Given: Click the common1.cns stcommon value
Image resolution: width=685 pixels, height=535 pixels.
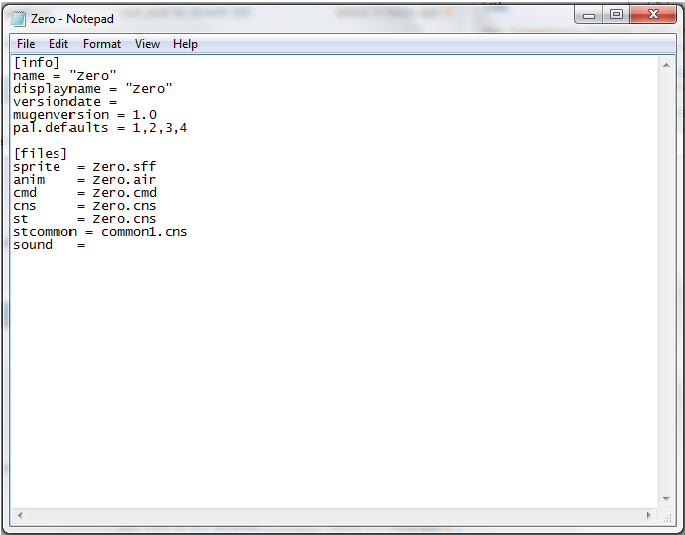Looking at the screenshot, I should point(144,232).
